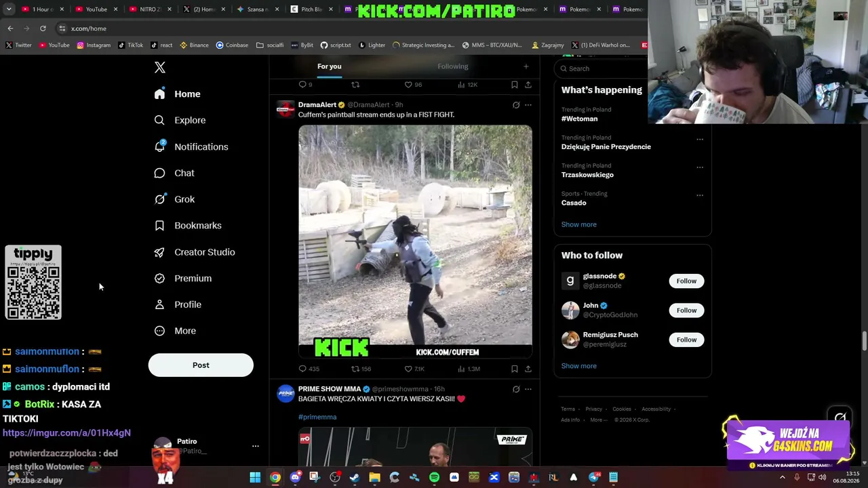868x488 pixels.
Task: Open the #primemma hashtag
Action: (x=317, y=417)
